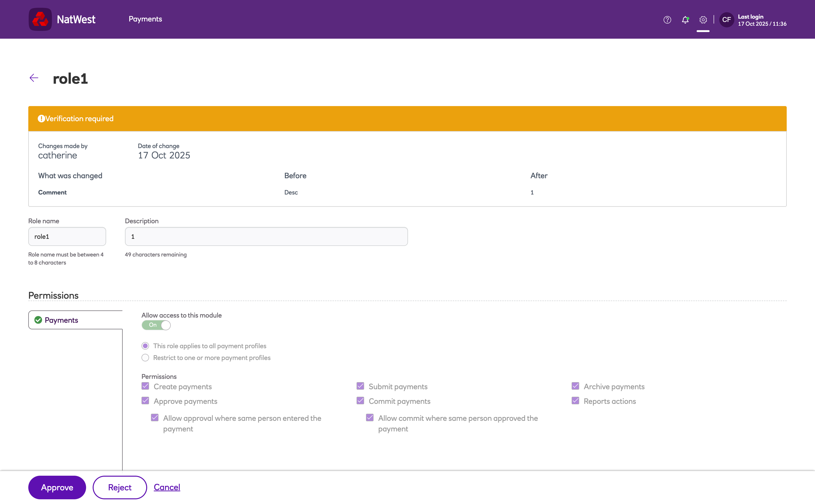Image resolution: width=815 pixels, height=504 pixels.
Task: Click the warning icon in Verification required banner
Action: (41, 119)
